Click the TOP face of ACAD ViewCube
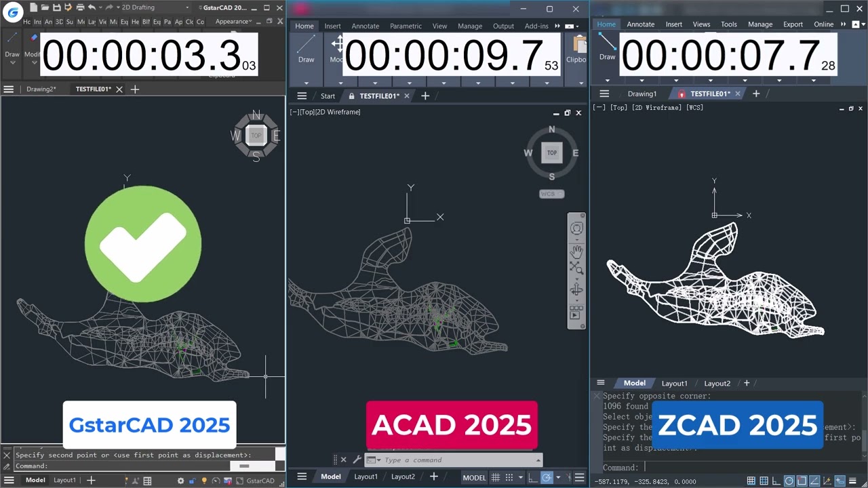 click(x=552, y=152)
